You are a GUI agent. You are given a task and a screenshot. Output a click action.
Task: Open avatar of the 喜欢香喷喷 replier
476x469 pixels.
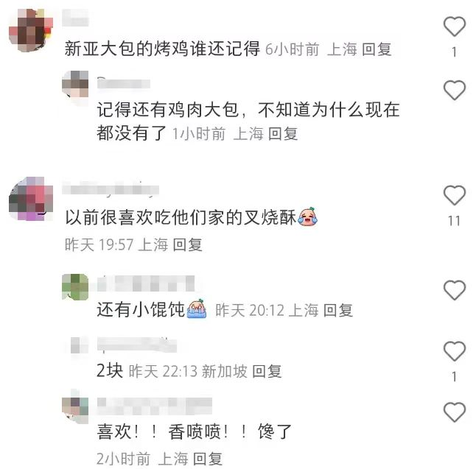tap(75, 410)
